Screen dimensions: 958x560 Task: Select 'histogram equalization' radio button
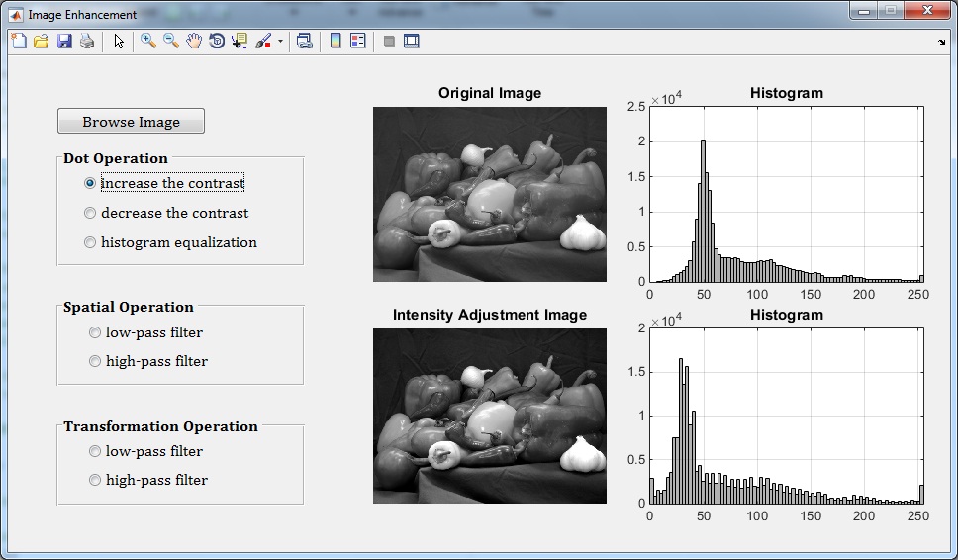[x=91, y=242]
